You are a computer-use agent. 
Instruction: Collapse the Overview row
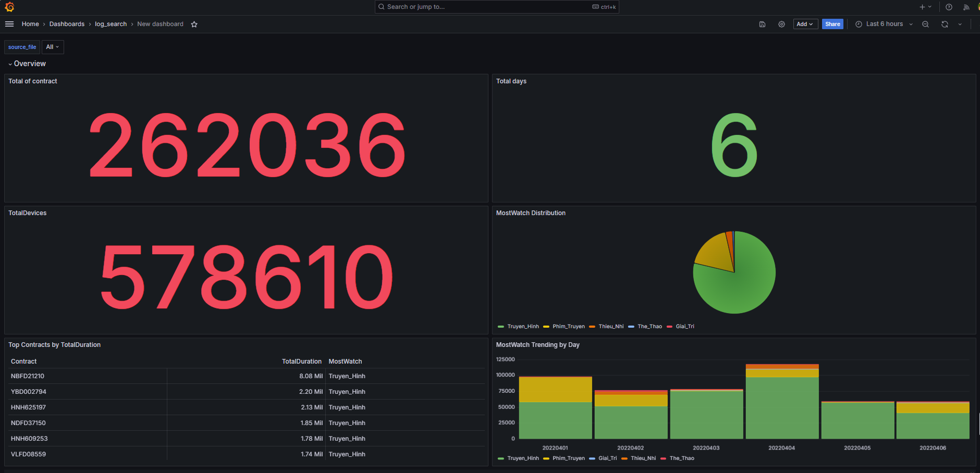27,64
